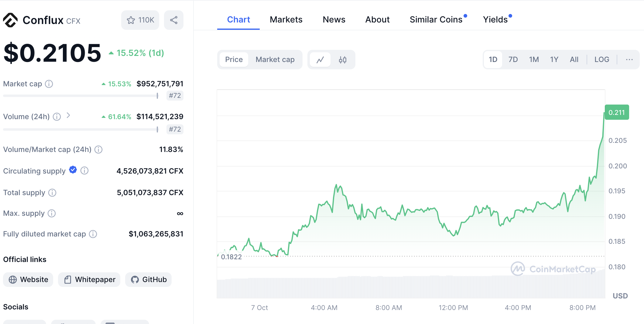Switch to candlestick chart view icon
The width and height of the screenshot is (644, 324).
343,60
